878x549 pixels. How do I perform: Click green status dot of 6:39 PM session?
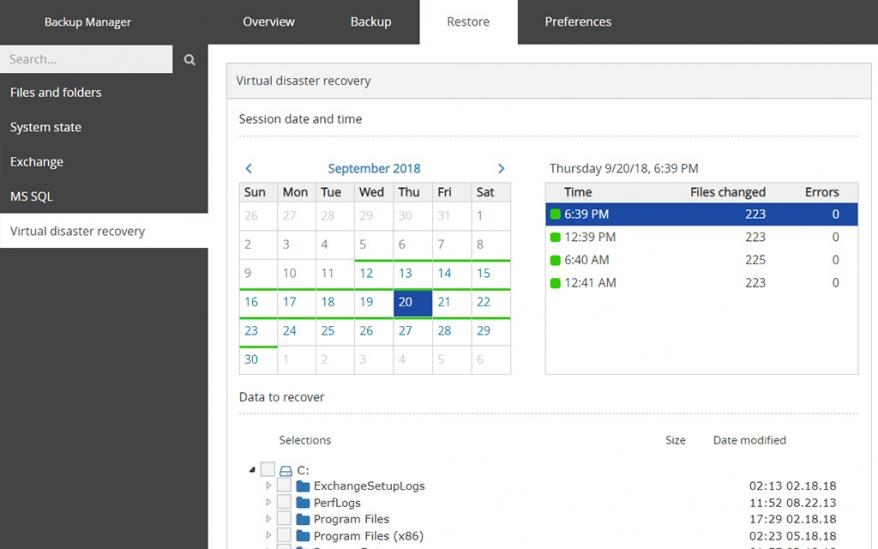pos(555,214)
